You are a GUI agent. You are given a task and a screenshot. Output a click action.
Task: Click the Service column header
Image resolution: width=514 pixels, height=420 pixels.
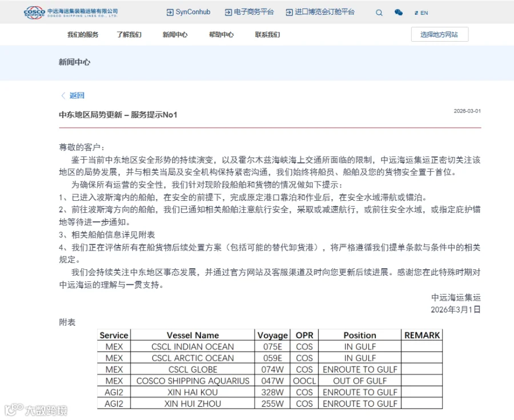point(114,335)
